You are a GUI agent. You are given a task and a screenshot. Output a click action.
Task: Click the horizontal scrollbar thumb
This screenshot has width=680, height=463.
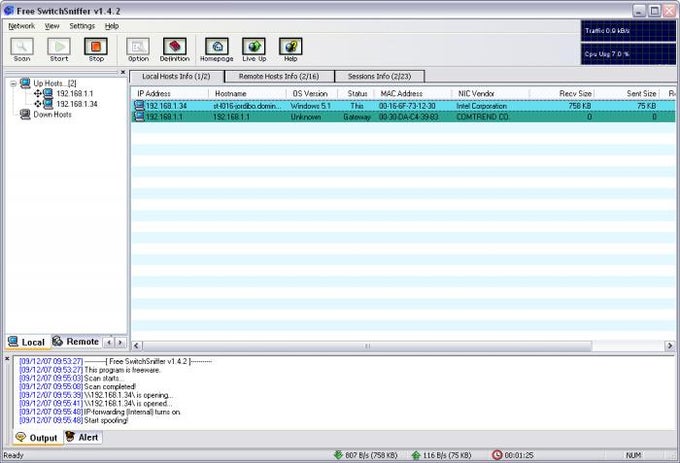pos(367,346)
